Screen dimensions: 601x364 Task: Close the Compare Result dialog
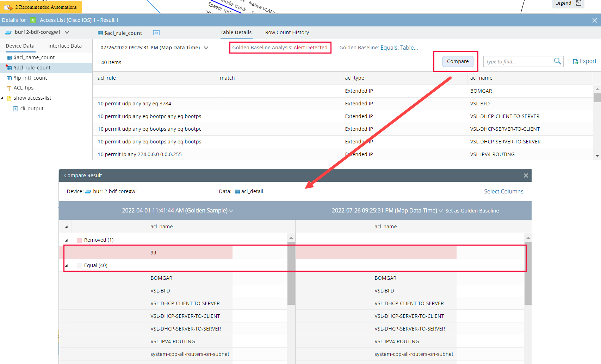tap(526, 175)
